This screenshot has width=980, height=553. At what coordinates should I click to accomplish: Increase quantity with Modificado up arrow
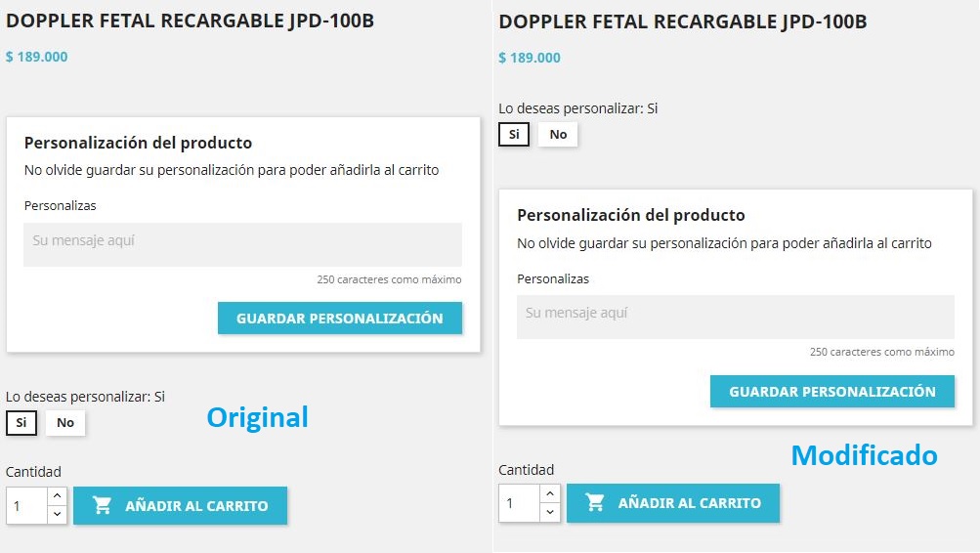coord(550,493)
